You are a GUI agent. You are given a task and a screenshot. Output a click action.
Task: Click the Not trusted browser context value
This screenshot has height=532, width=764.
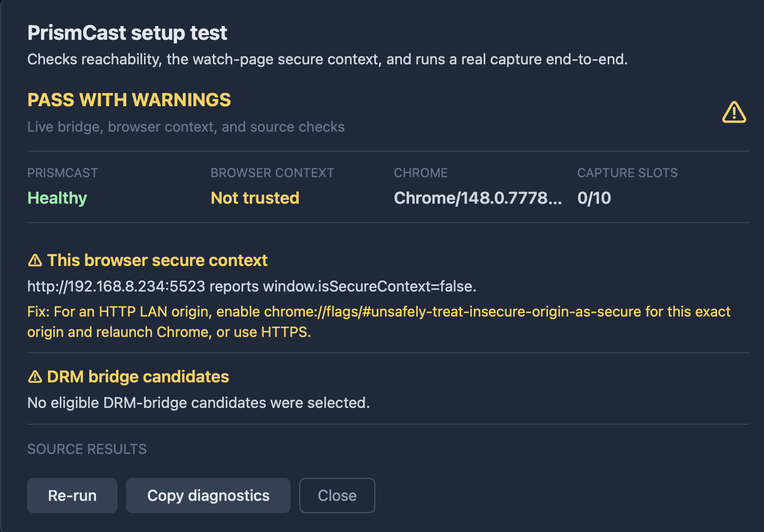click(255, 198)
